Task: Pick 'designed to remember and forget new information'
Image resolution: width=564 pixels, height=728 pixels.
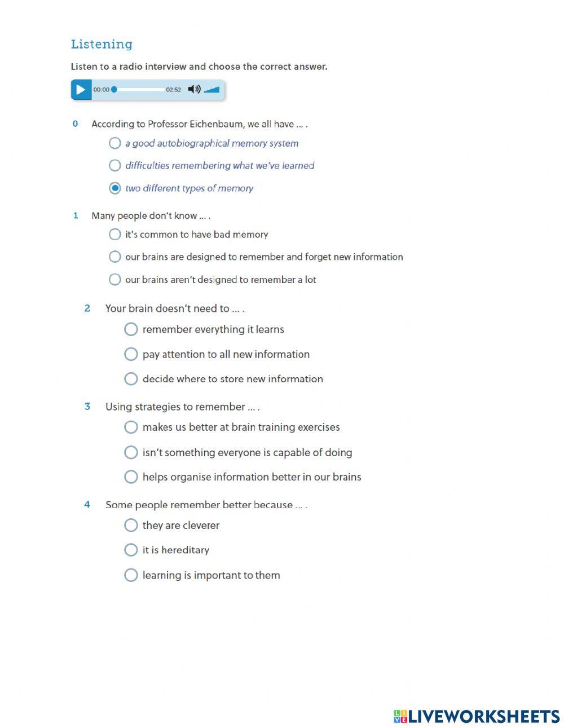Action: point(115,257)
